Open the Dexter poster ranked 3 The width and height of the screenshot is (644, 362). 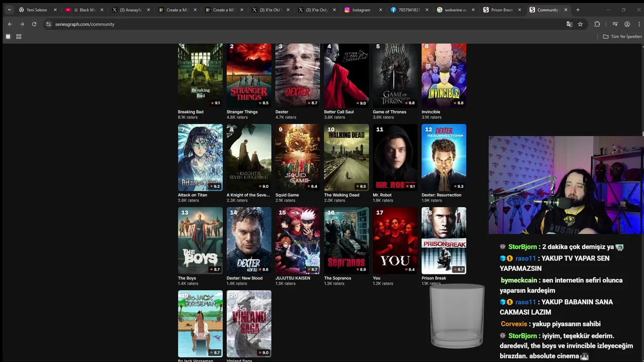coord(297,75)
